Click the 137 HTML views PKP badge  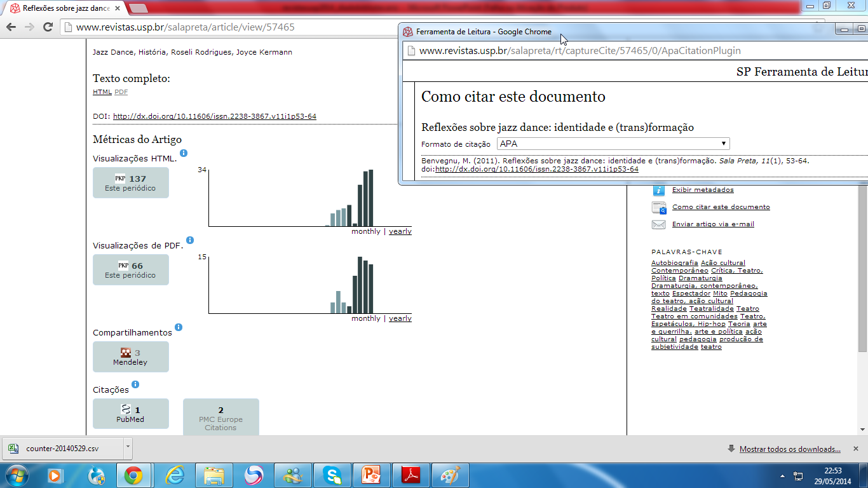tap(131, 183)
